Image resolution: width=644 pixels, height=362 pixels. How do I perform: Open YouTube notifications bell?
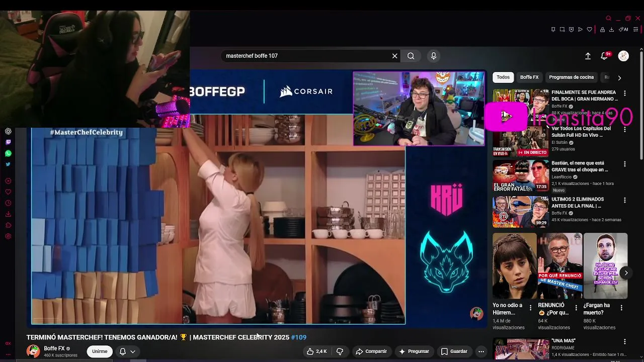[604, 56]
